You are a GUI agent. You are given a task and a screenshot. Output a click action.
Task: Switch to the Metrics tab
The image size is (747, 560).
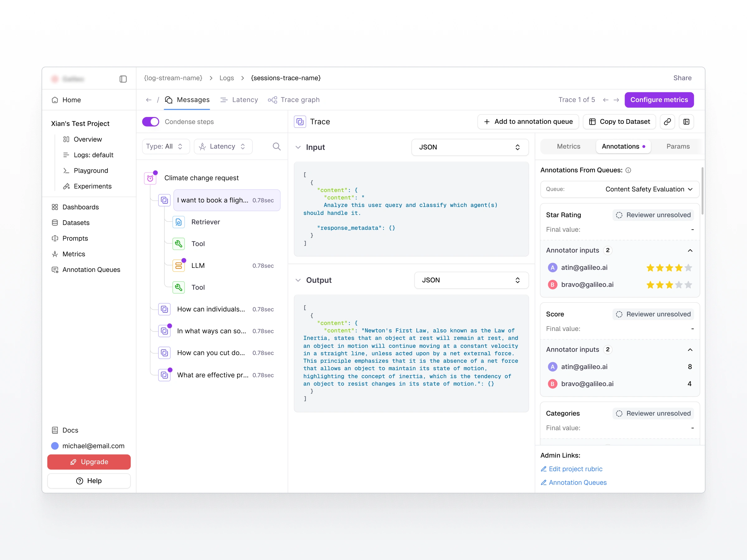[568, 146]
